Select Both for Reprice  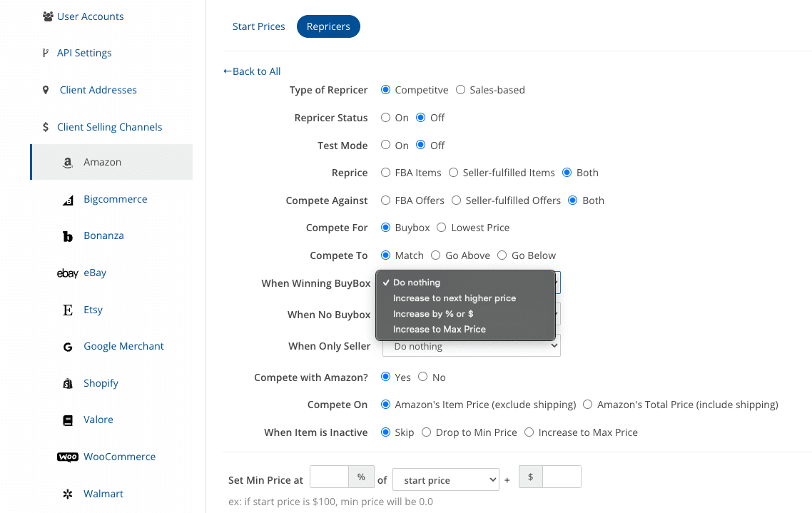click(x=567, y=173)
